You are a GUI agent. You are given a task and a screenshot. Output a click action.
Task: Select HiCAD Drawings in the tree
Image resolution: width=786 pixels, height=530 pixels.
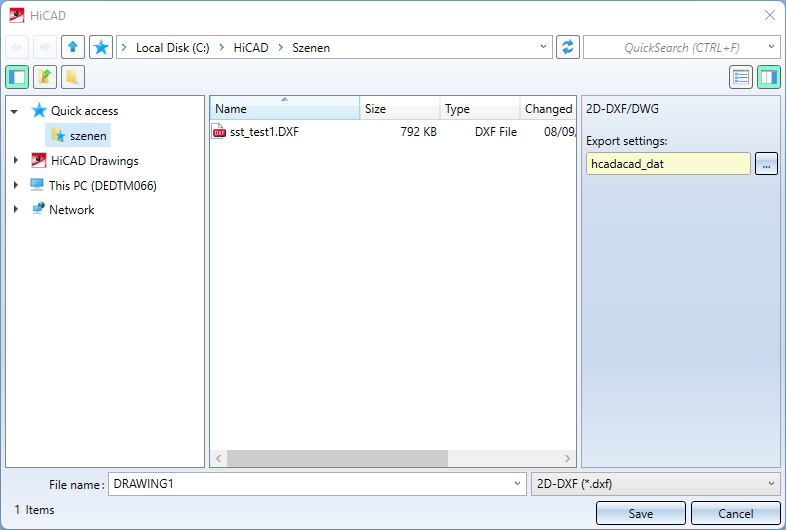click(x=94, y=161)
